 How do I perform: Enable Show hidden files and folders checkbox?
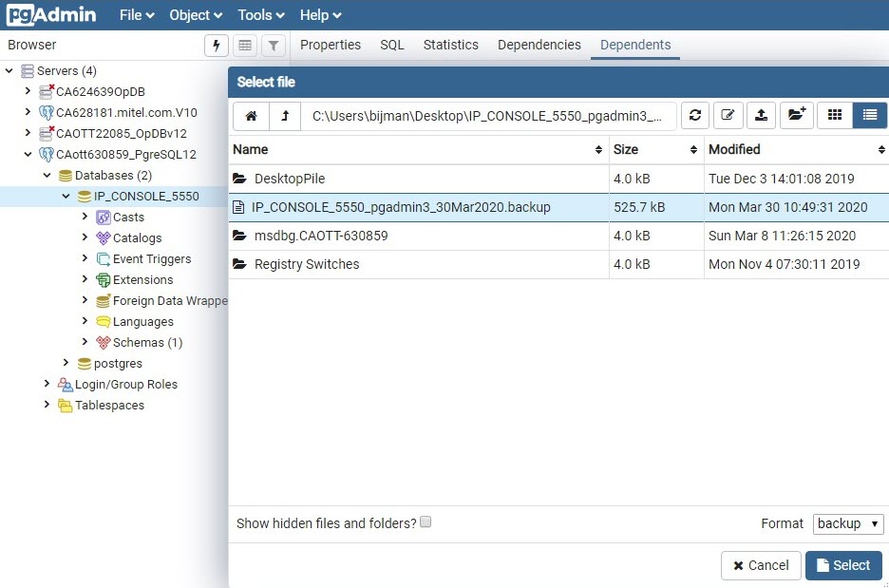(x=426, y=522)
